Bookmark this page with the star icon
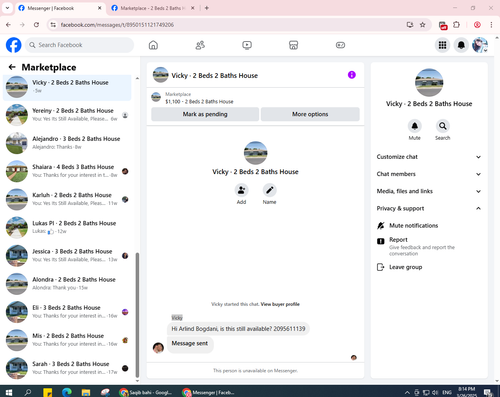The width and height of the screenshot is (500, 397). pos(422,25)
